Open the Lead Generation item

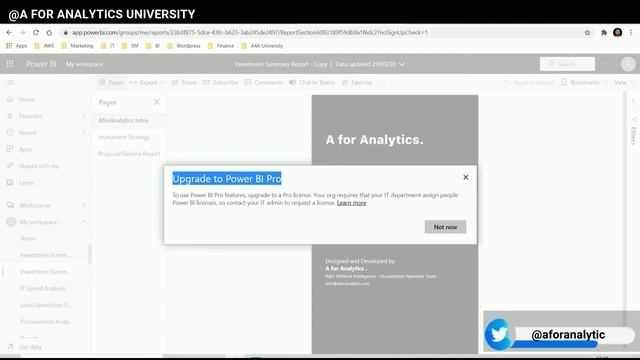point(45,305)
